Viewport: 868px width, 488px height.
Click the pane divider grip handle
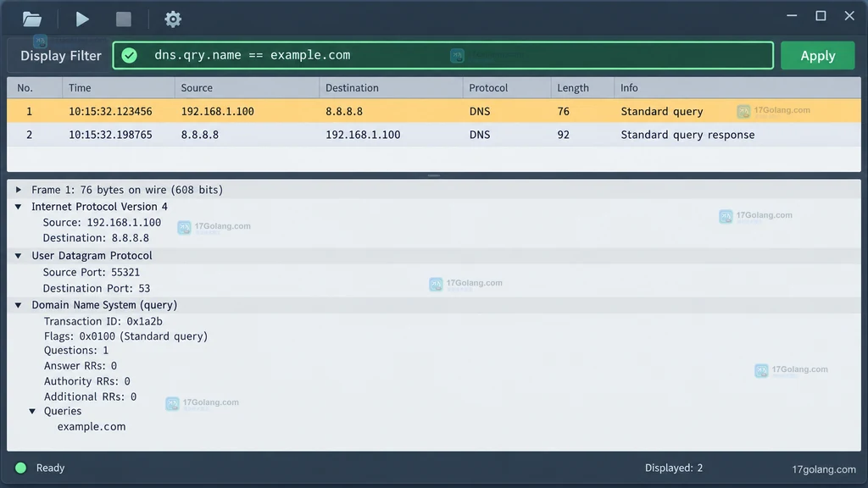(434, 175)
